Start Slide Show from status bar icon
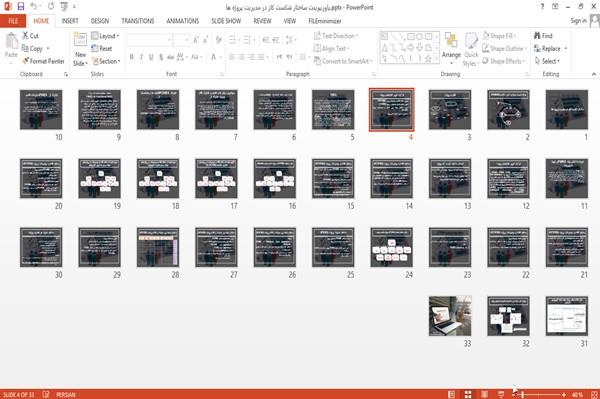 click(501, 394)
